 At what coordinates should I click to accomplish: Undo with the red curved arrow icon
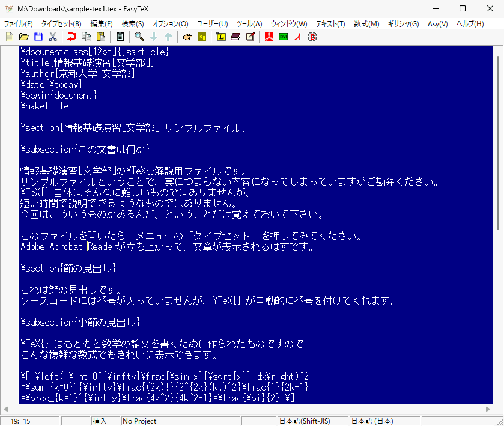click(71, 37)
